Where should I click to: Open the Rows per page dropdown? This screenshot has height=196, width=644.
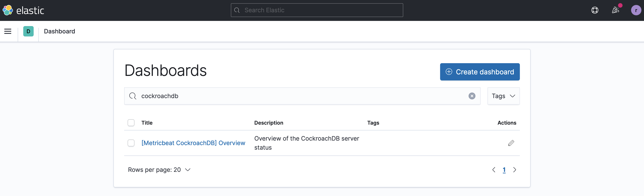(159, 169)
